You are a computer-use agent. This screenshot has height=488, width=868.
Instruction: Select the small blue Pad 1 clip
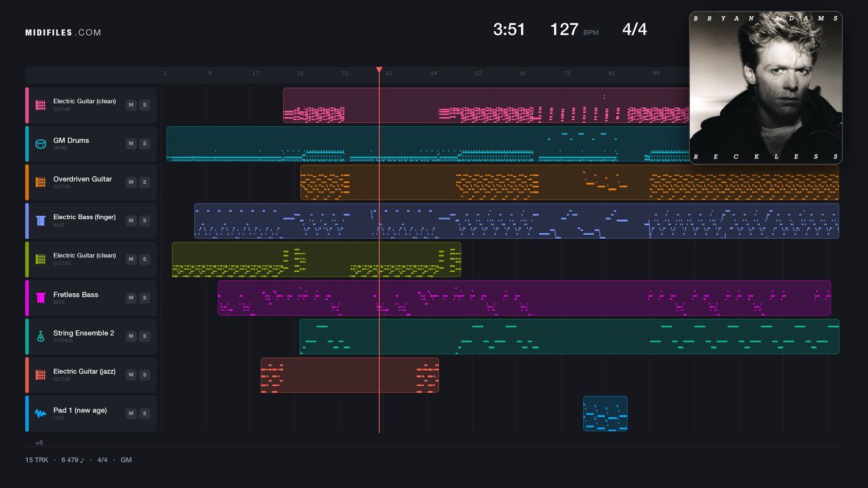pyautogui.click(x=605, y=413)
